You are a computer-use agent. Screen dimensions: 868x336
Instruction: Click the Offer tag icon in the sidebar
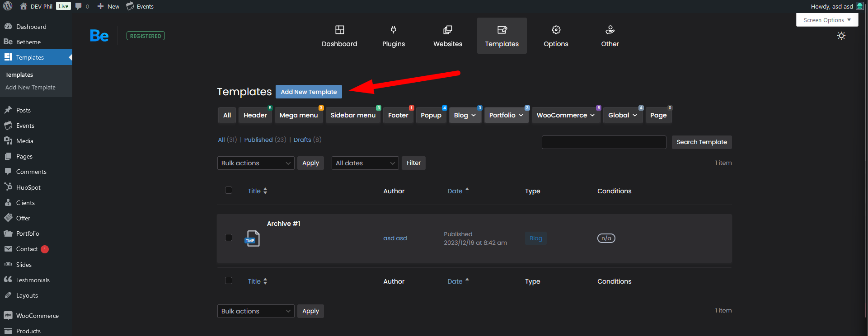coord(8,218)
